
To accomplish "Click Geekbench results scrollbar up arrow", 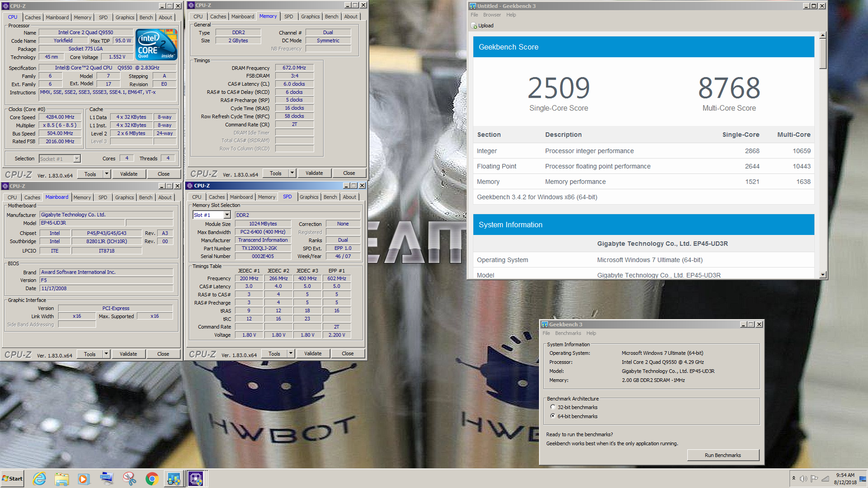I will tap(823, 35).
